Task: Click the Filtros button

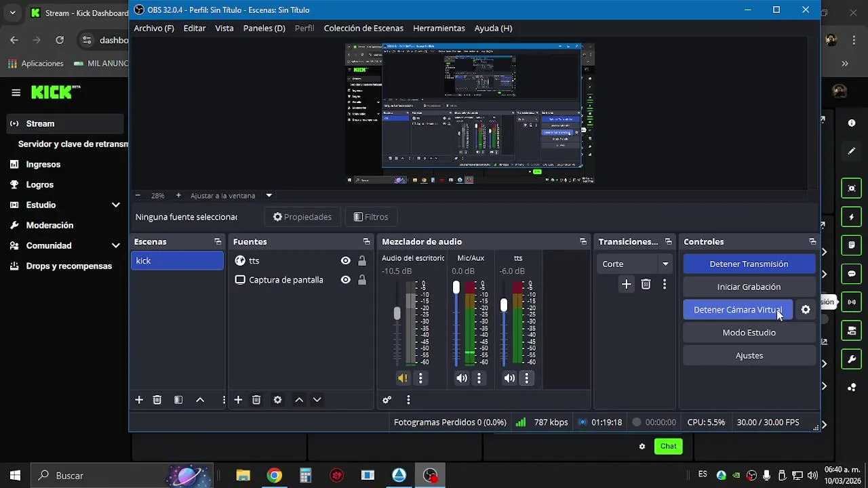Action: pyautogui.click(x=371, y=217)
